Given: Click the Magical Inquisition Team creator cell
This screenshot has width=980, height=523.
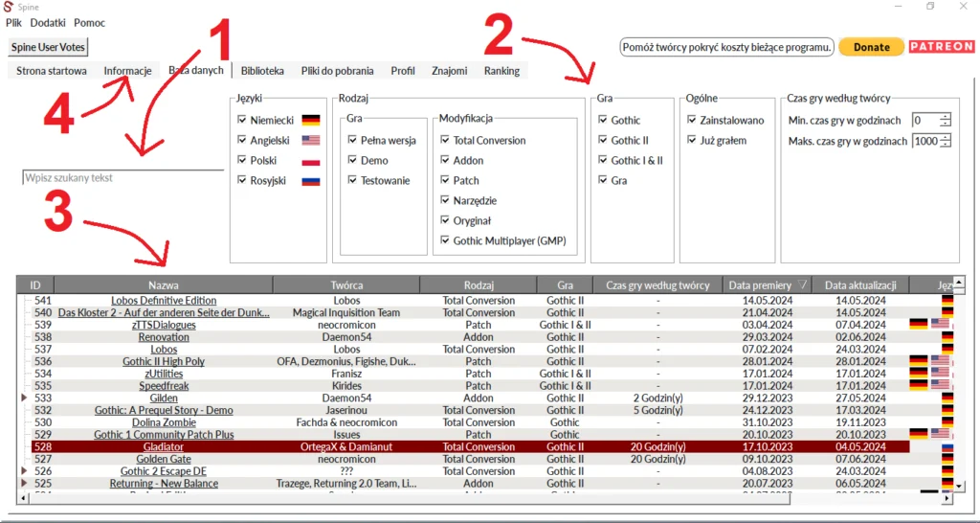Looking at the screenshot, I should [346, 313].
